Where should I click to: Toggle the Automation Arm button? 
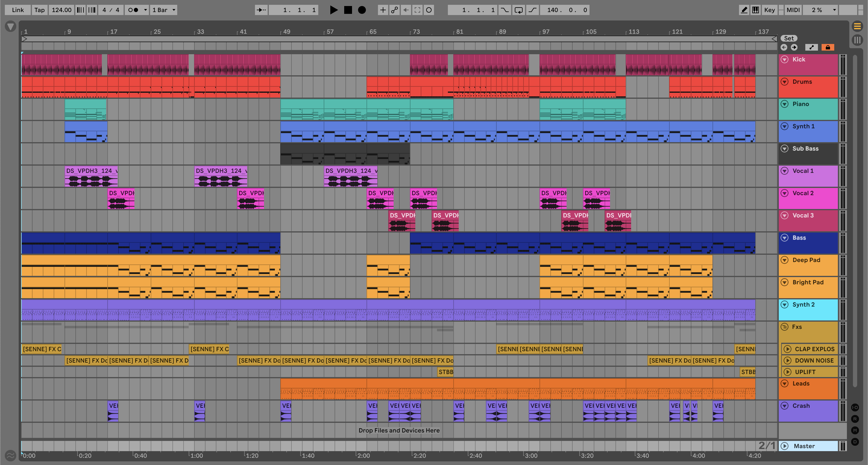(394, 10)
